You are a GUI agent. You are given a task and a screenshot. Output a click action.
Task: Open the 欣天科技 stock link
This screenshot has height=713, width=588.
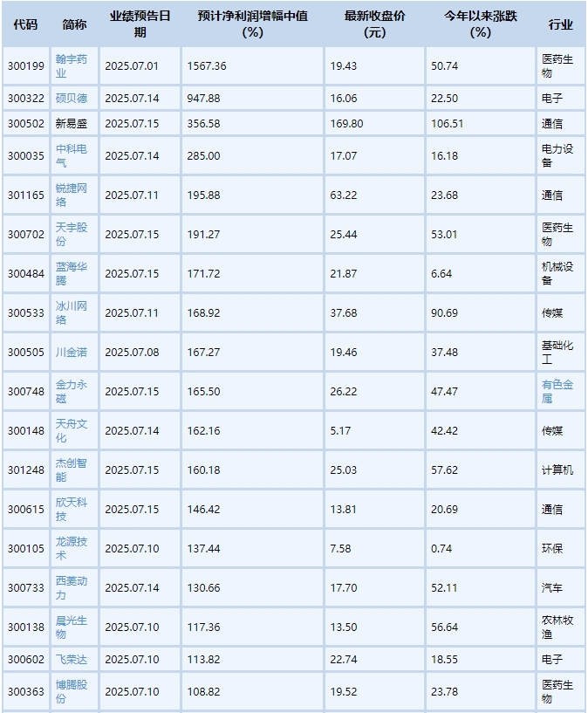coord(72,509)
